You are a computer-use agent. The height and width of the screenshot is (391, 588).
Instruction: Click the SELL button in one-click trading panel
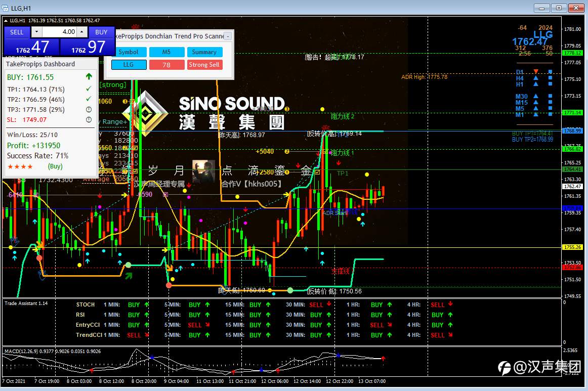coord(17,32)
